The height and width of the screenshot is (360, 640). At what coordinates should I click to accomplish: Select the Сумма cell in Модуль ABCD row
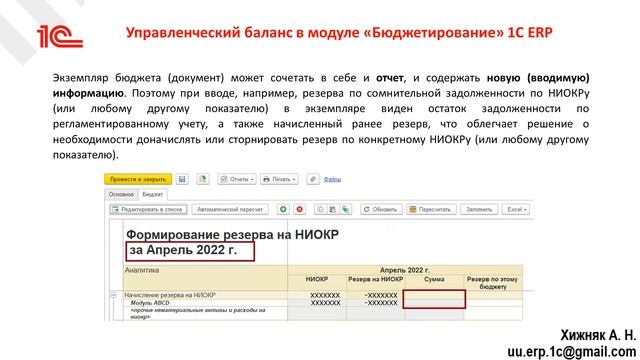click(x=434, y=303)
